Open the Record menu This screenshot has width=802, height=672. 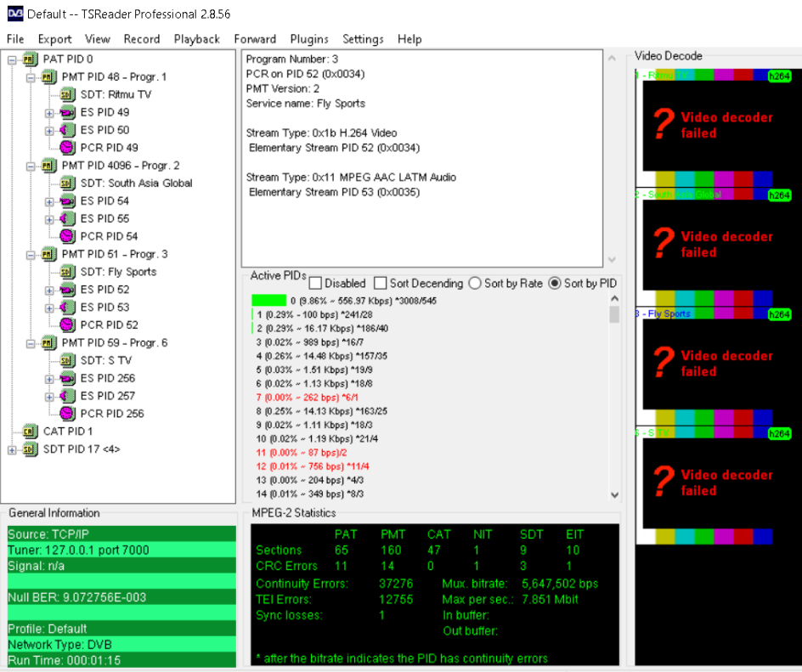pyautogui.click(x=142, y=39)
